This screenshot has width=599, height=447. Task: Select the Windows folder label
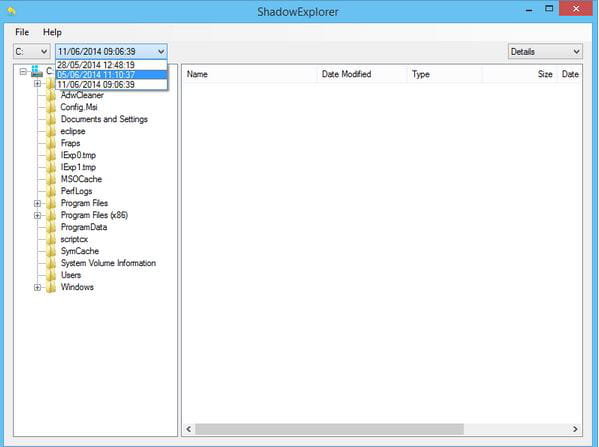coord(77,287)
